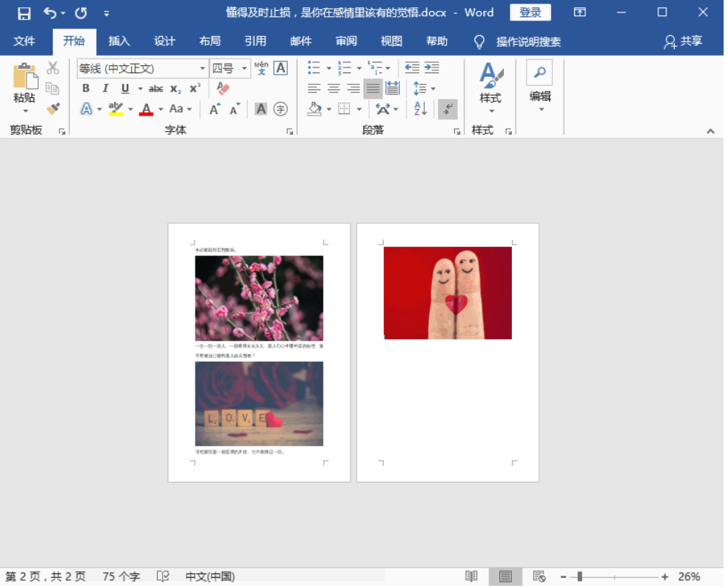Toggle show paragraph marks button
Viewport: 728px width, 588px height.
(x=447, y=109)
